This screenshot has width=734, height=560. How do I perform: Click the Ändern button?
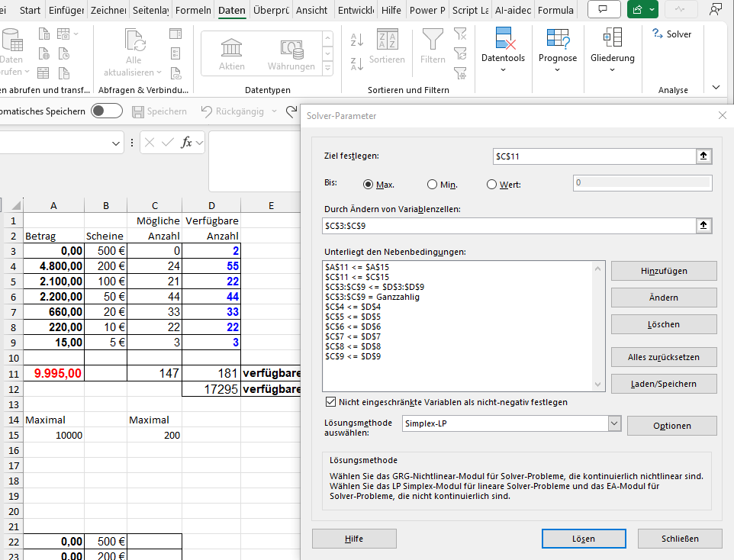click(x=664, y=298)
